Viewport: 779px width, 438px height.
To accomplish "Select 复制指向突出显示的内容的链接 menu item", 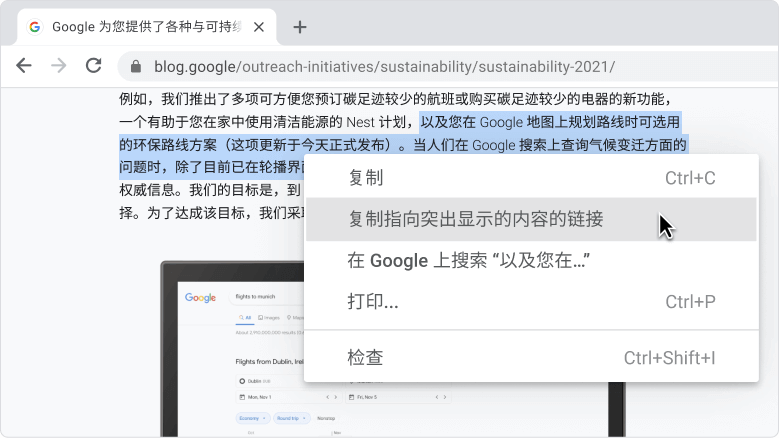I will [x=531, y=219].
